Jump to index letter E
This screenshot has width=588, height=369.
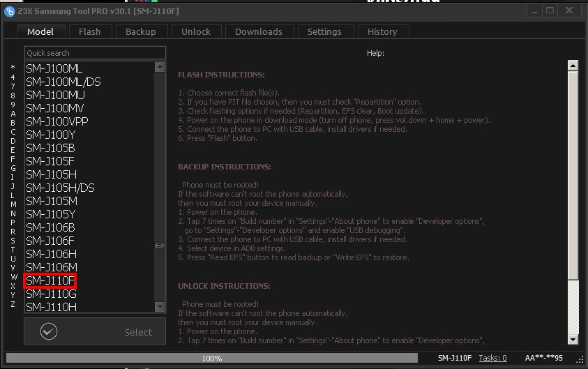click(x=13, y=150)
